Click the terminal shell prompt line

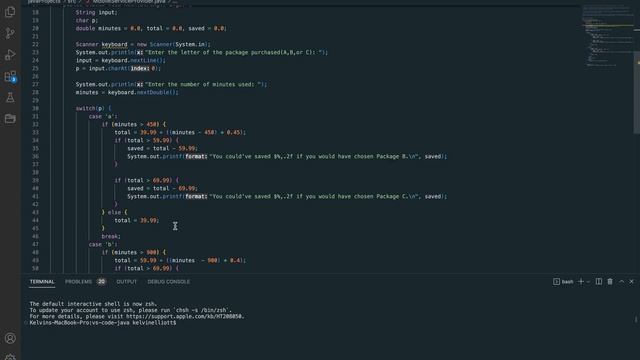point(103,323)
